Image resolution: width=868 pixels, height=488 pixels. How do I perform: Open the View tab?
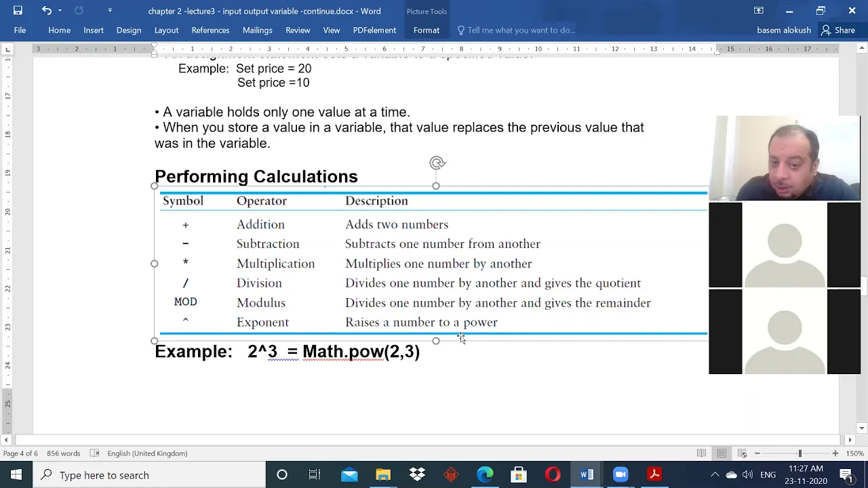[x=332, y=30]
